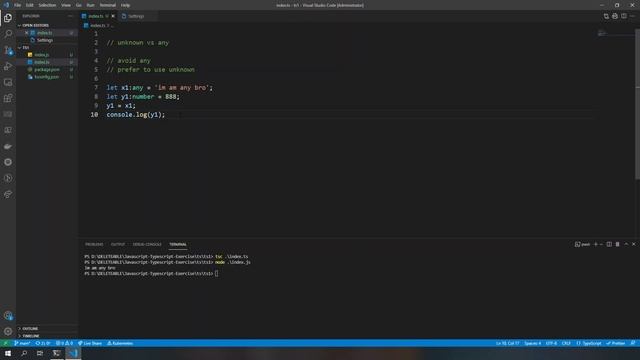Place cursor at end of line 10
The width and height of the screenshot is (640, 360).
(165, 115)
